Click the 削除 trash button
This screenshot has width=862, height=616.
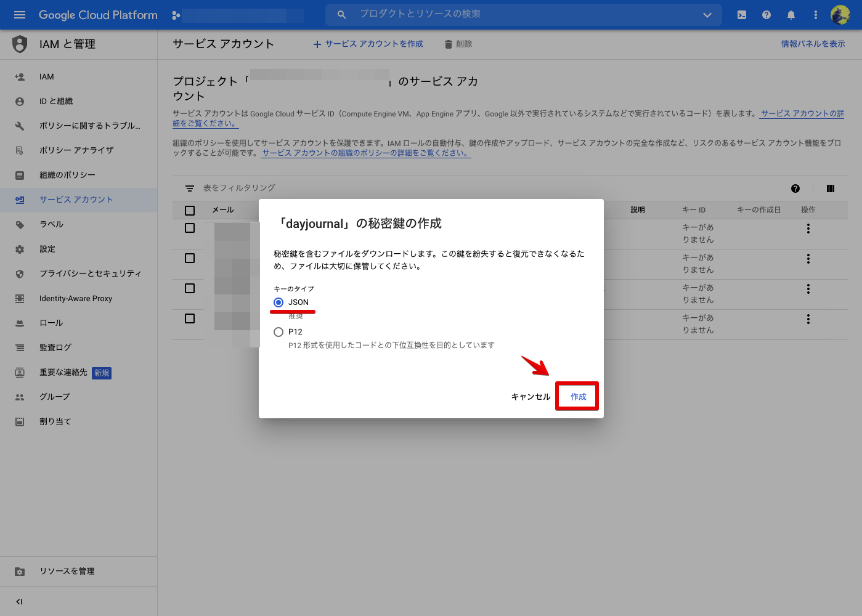[x=458, y=44]
